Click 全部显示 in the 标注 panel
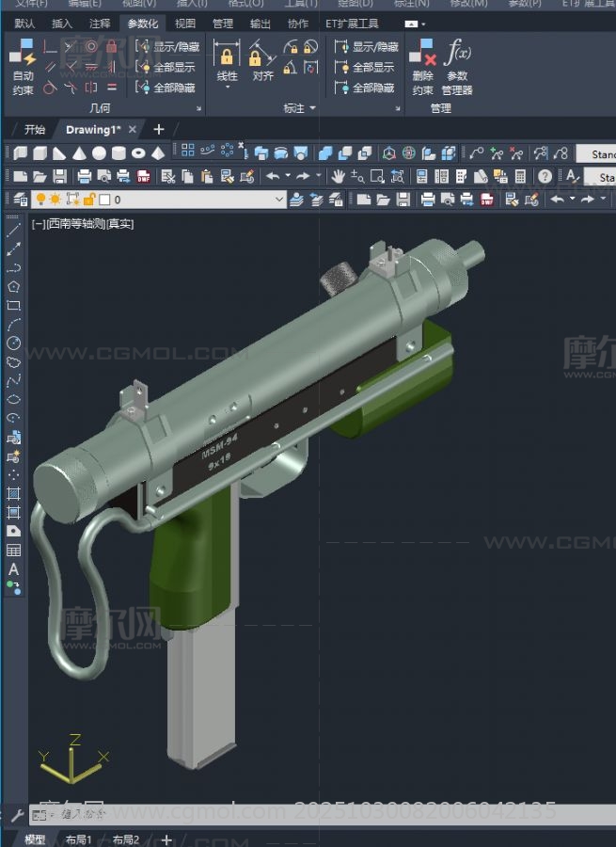The image size is (616, 847). [366, 67]
